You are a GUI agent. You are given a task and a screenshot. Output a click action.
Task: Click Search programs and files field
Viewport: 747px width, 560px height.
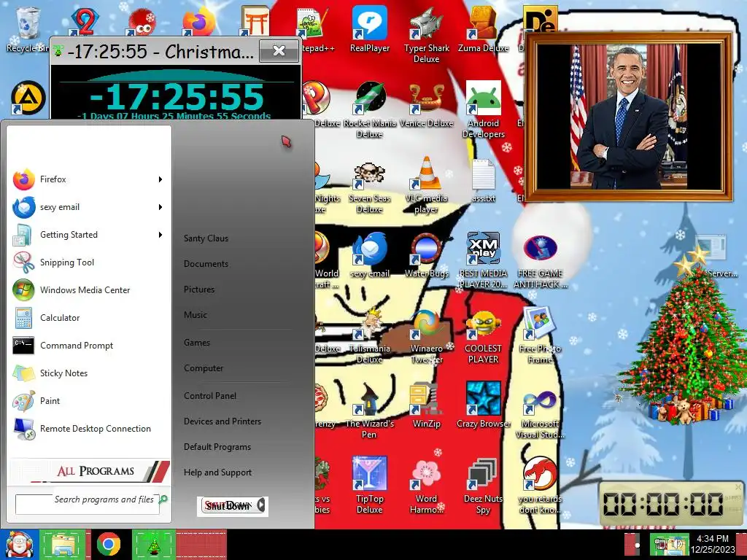[88, 505]
